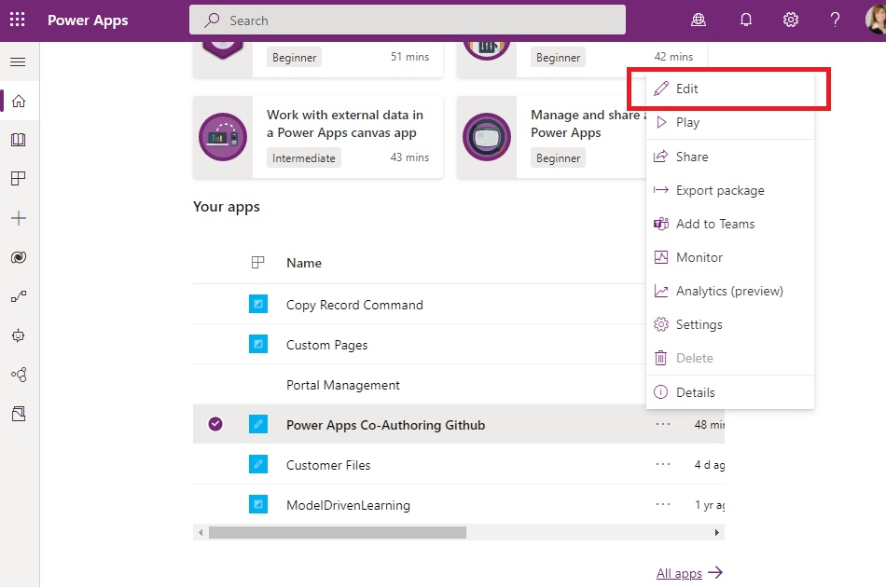Open the Power Platform settings gear
Viewport: 886px width, 588px height.
pyautogui.click(x=790, y=19)
